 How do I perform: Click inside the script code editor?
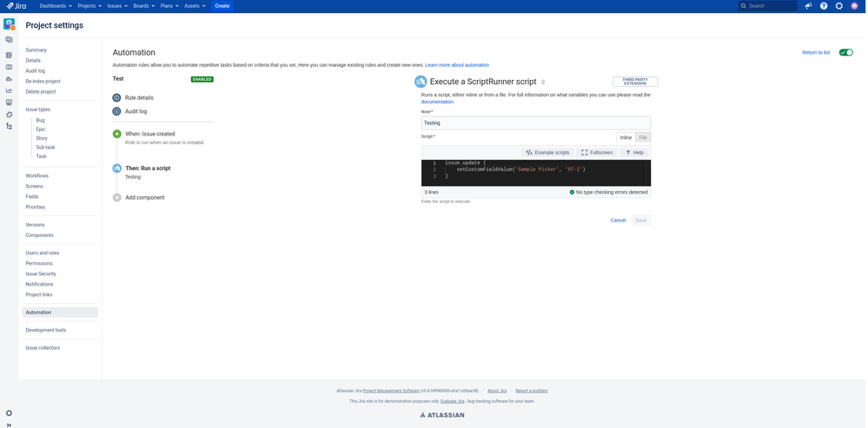click(536, 173)
